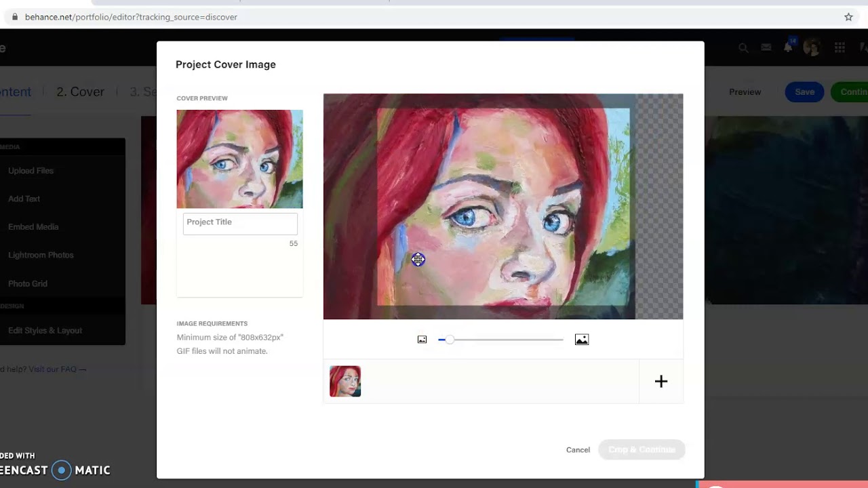Viewport: 868px width, 488px height.
Task: Click the browser address bar URL
Action: click(131, 17)
